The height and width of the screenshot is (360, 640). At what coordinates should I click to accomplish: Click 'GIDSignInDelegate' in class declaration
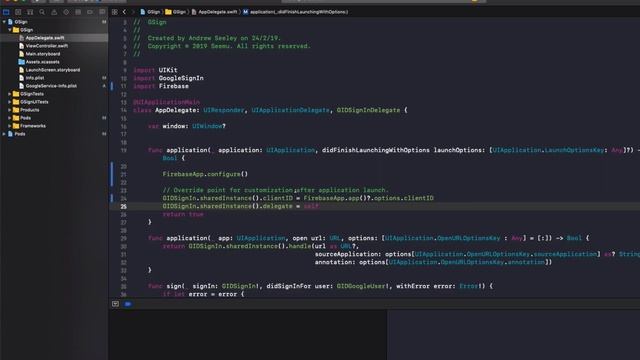click(x=368, y=110)
